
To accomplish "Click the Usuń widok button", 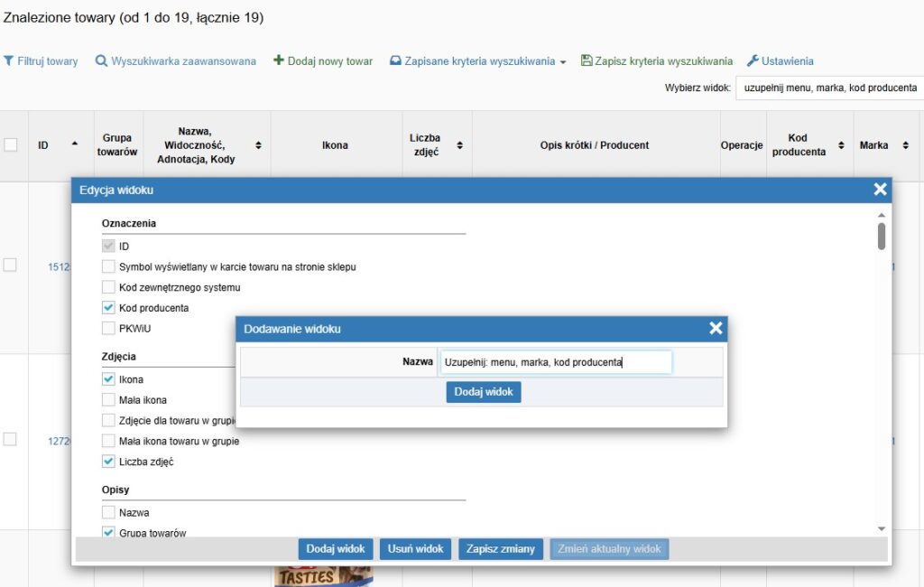I will pos(416,549).
